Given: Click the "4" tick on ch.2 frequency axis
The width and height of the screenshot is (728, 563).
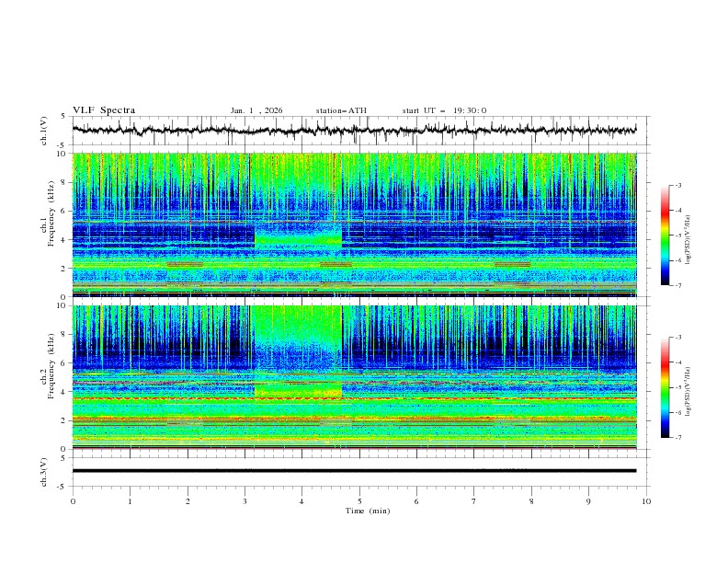Looking at the screenshot, I should pyautogui.click(x=65, y=392).
